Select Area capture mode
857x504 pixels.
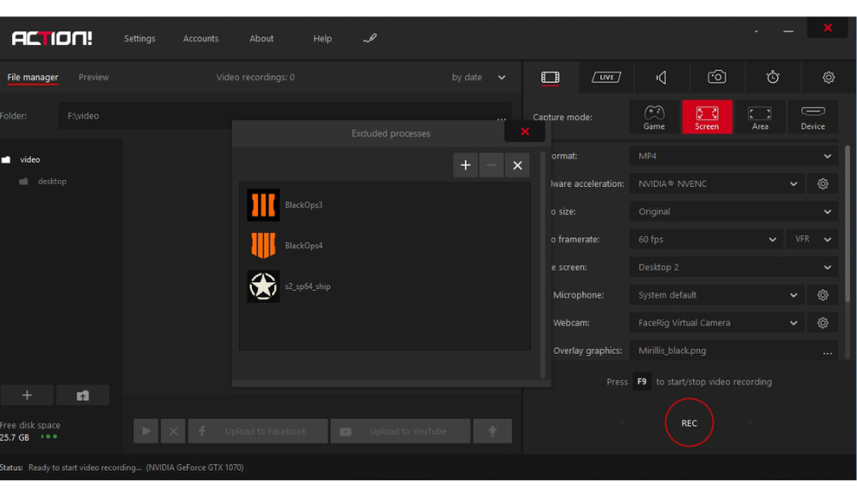coord(760,118)
